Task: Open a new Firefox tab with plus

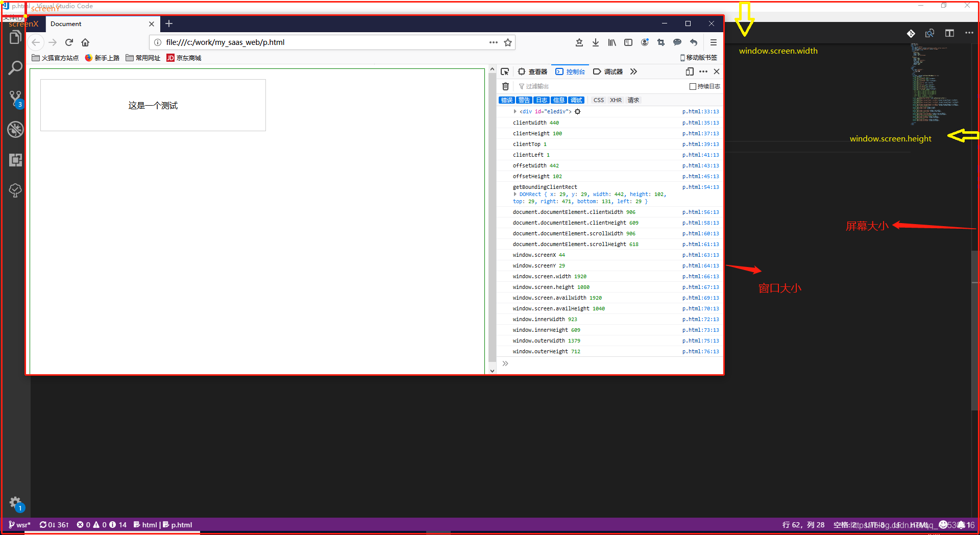Action: coord(169,23)
